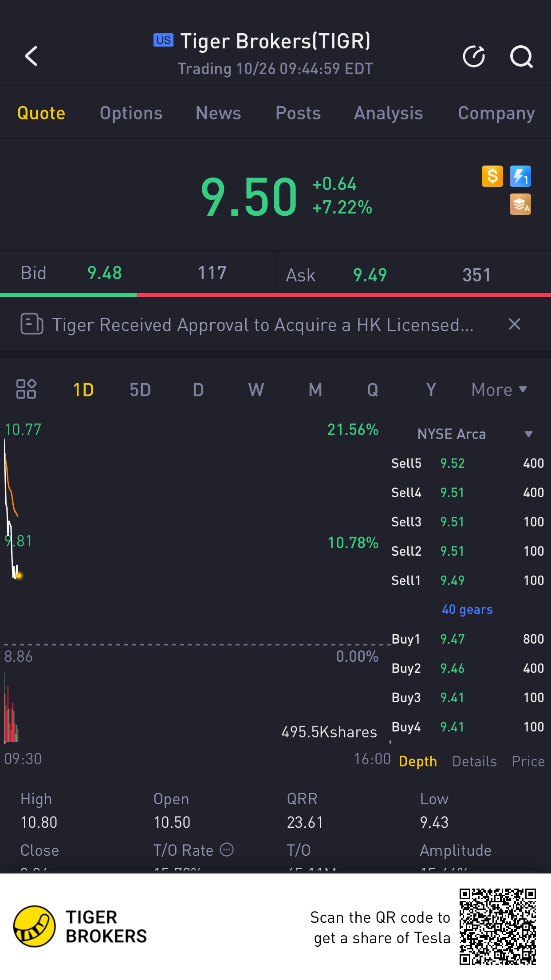Open the Posts tab
Viewport: 551px width, 980px height.
[298, 113]
